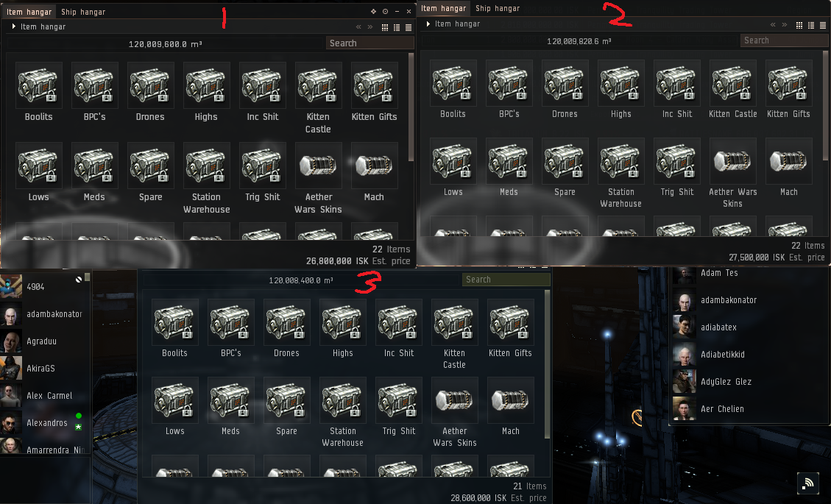Select Aether Wars Skins canister in top-left window

318,166
